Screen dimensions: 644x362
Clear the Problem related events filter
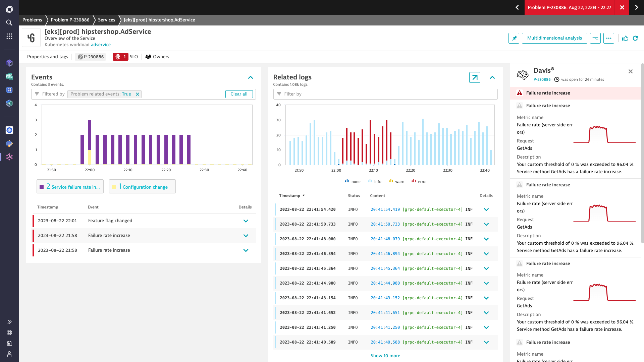137,94
